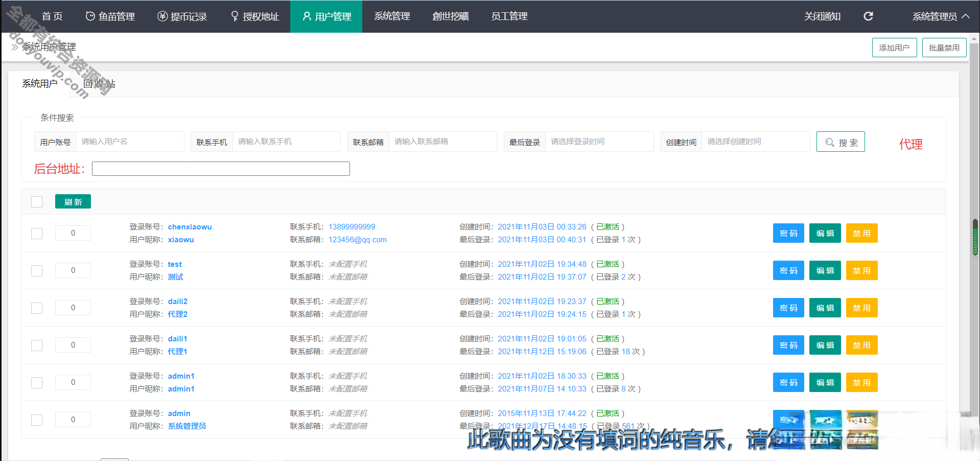Open 鱼苗管理 menu item
The width and height of the screenshot is (980, 461).
(x=110, y=16)
